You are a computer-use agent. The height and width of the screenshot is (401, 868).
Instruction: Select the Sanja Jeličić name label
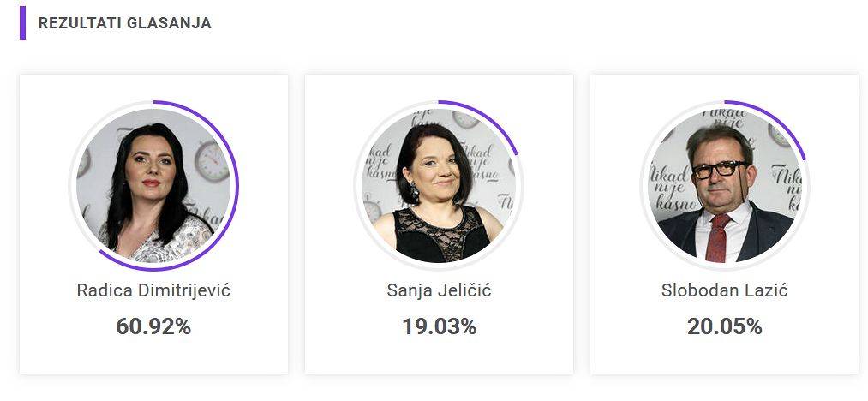point(439,290)
